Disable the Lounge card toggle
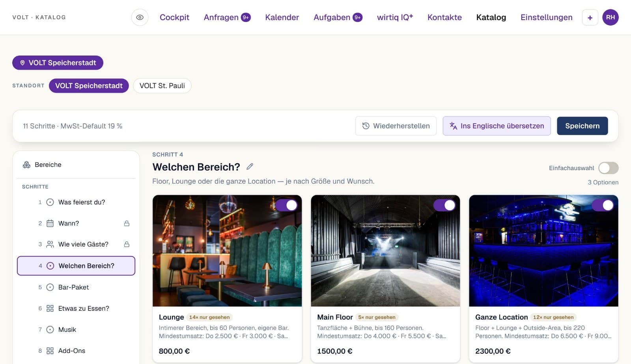This screenshot has width=631, height=364. pyautogui.click(x=286, y=205)
